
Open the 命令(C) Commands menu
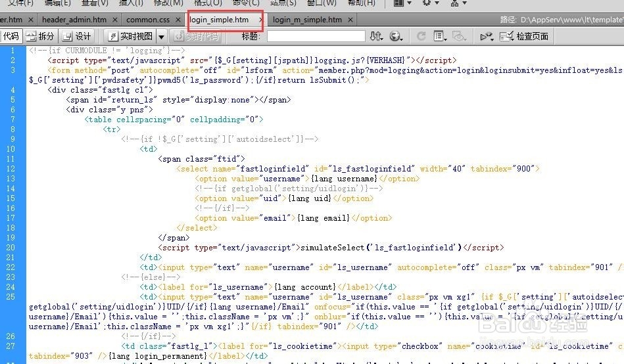click(246, 3)
